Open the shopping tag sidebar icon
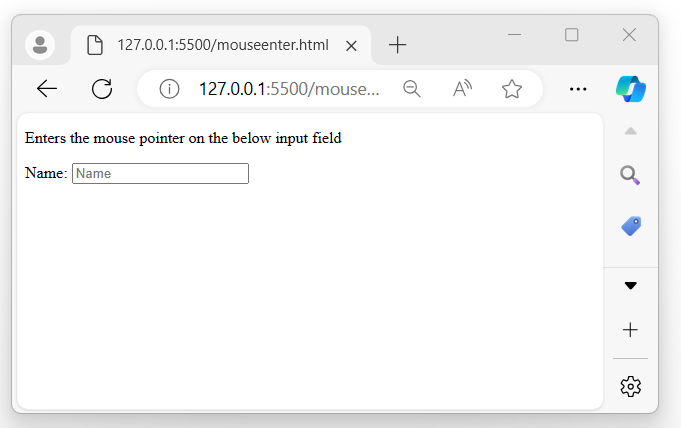This screenshot has width=681, height=428. click(630, 226)
